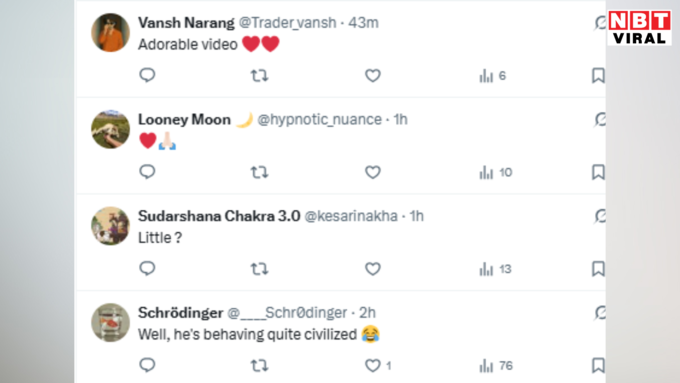Visit @Trader_vansh handle link

pos(288,23)
